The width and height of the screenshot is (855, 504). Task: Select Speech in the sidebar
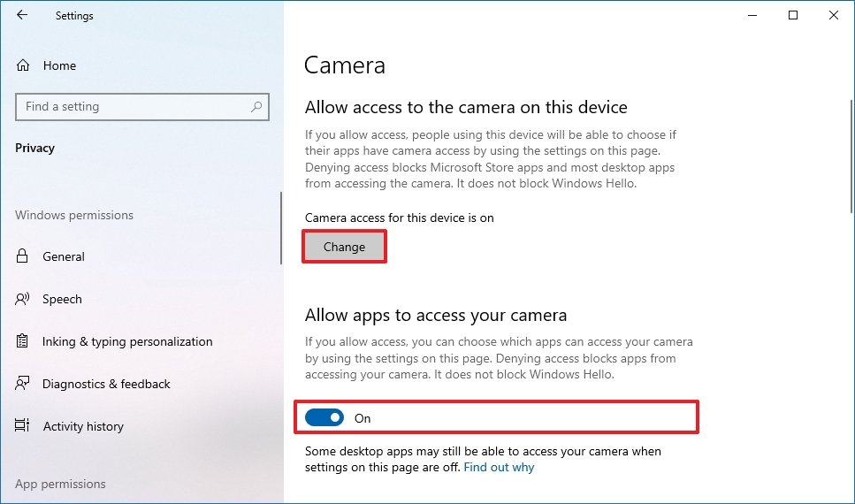click(62, 299)
